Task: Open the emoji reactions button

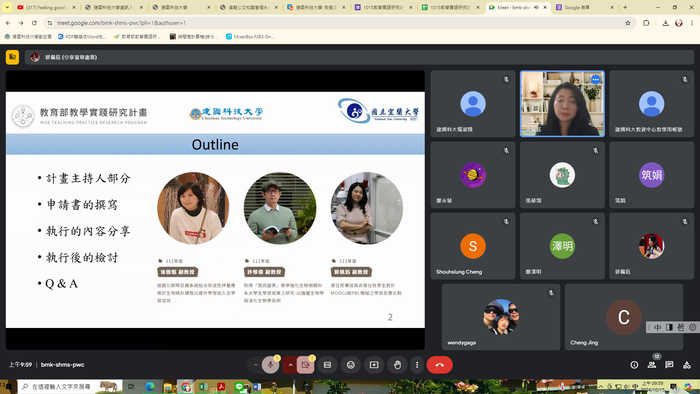Action: click(x=351, y=365)
